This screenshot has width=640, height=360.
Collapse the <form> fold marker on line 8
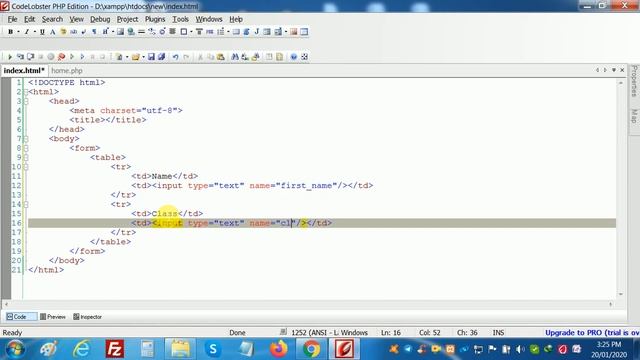point(26,148)
